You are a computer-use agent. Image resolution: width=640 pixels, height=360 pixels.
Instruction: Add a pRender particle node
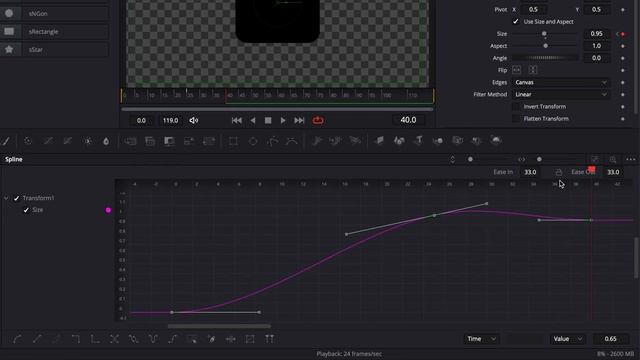356,141
